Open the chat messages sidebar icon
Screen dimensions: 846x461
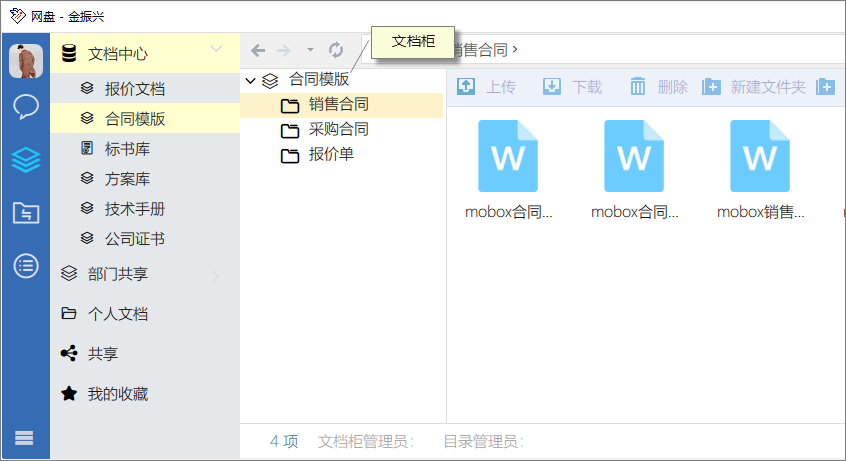(x=26, y=107)
